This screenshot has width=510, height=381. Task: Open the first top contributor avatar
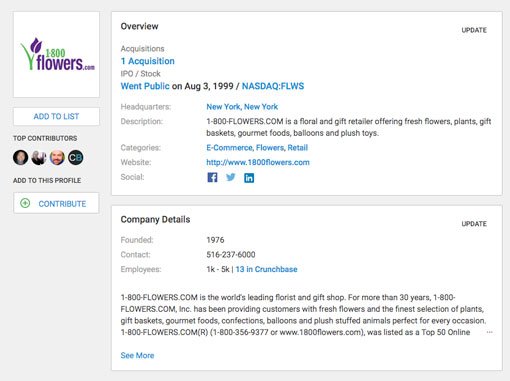coord(20,157)
